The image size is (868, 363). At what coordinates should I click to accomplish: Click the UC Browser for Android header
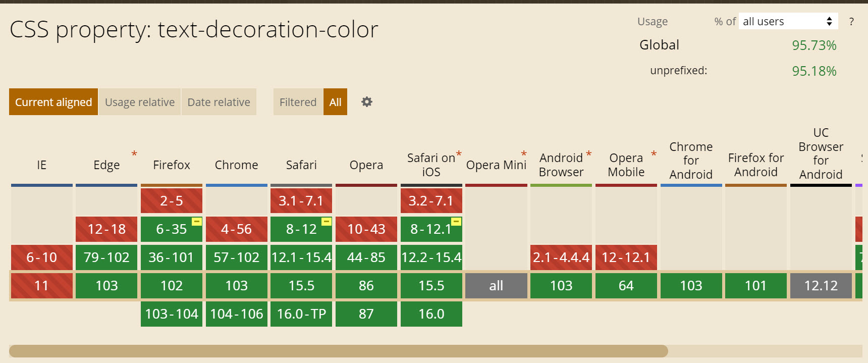pos(821,153)
